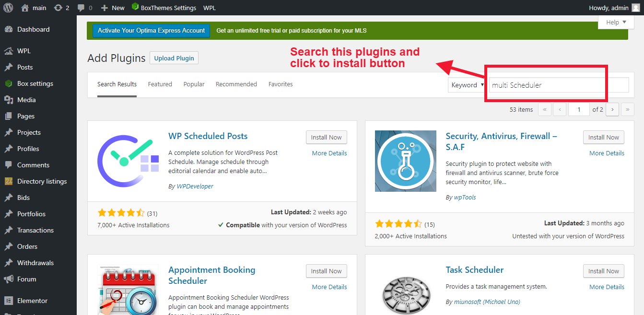Click the Forum megaphone icon in sidebar
Image resolution: width=644 pixels, height=315 pixels.
[x=8, y=279]
